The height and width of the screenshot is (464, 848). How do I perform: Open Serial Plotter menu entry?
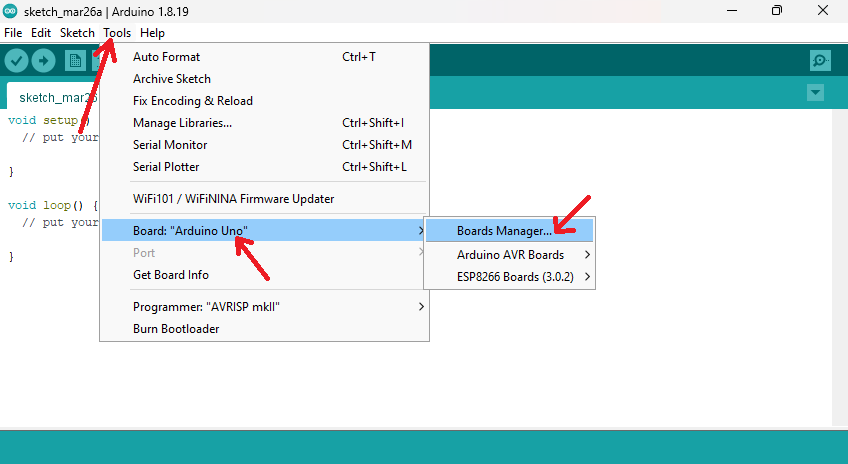pos(264,167)
